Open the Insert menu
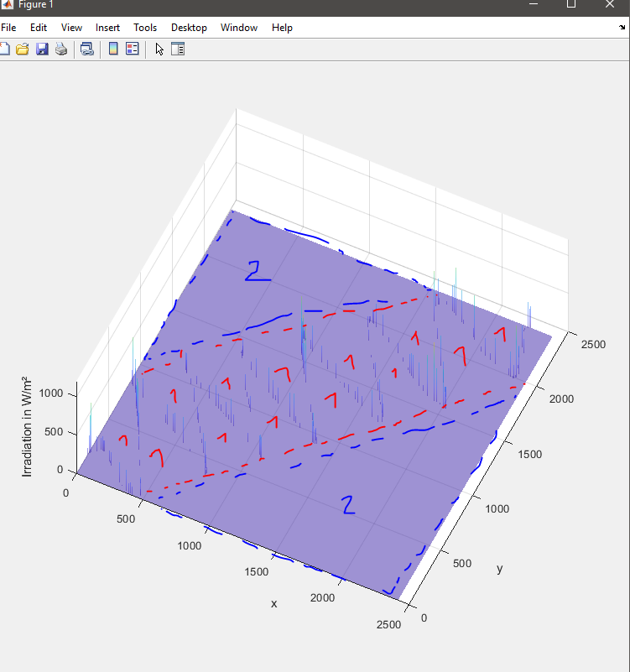 tap(107, 28)
